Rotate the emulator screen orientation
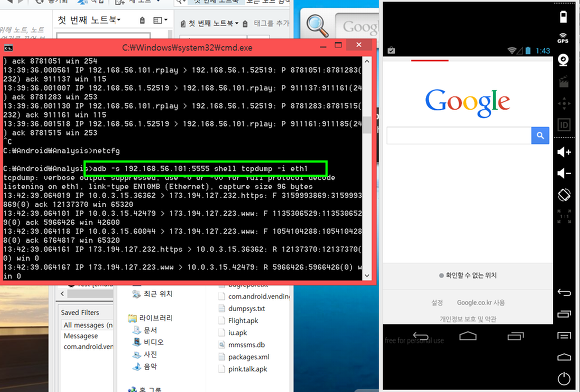Image resolution: width=580 pixels, height=392 pixels. [x=564, y=195]
